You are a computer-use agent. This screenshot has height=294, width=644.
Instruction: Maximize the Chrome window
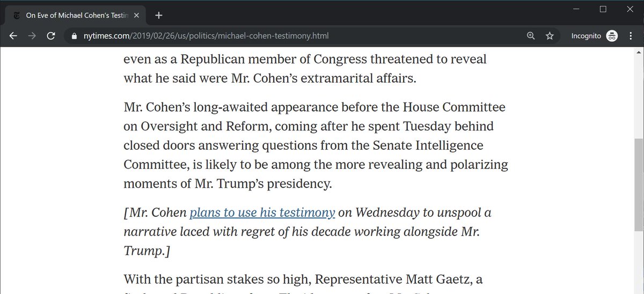[603, 9]
